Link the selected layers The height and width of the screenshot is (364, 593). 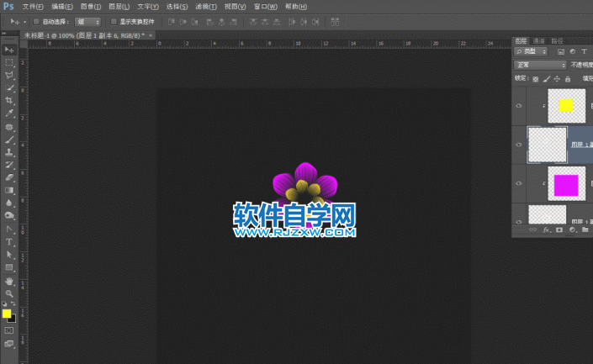pyautogui.click(x=533, y=229)
